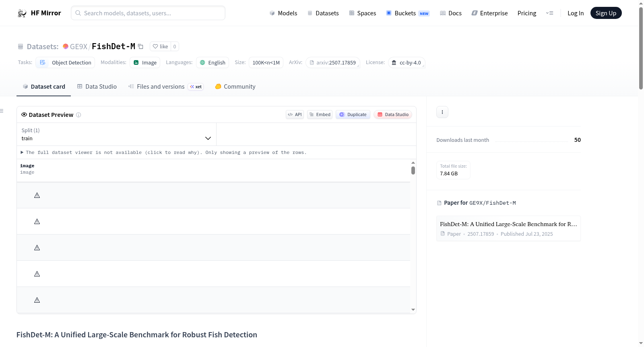Image resolution: width=644 pixels, height=347 pixels.
Task: Open Models in the top navigation
Action: (283, 13)
